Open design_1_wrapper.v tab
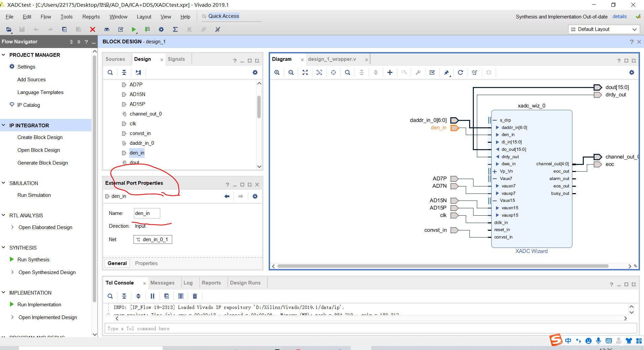Screen dimensions: 644x350 tap(332, 59)
